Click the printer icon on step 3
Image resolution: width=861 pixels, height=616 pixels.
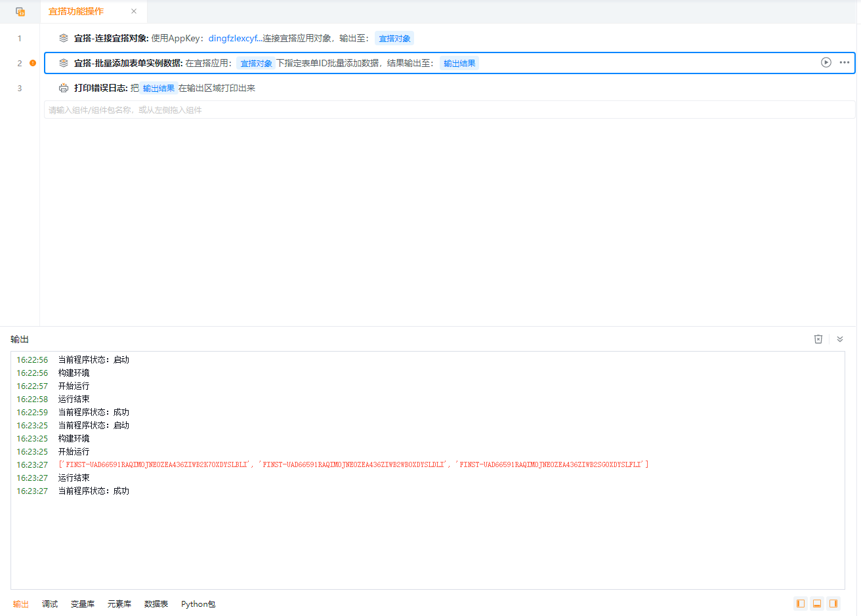64,88
